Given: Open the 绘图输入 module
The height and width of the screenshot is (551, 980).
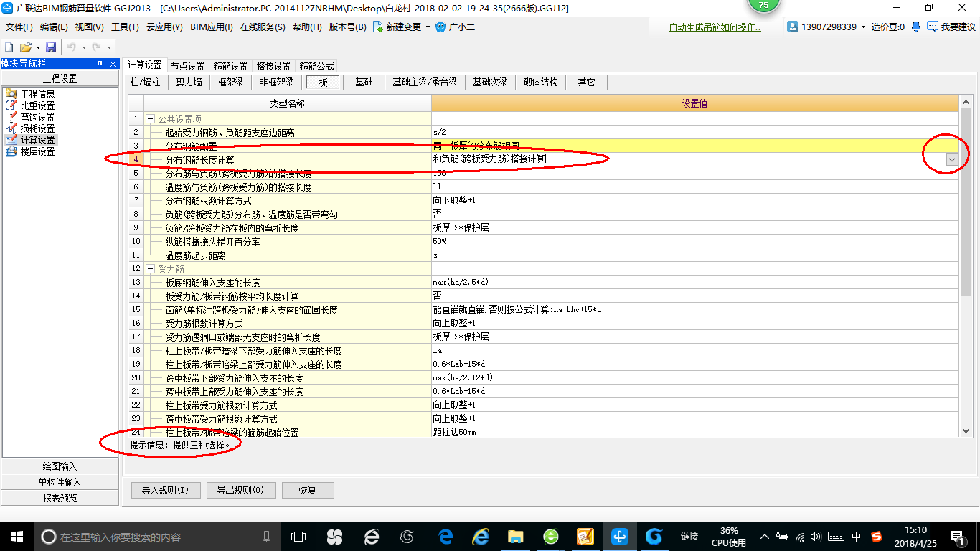Looking at the screenshot, I should (60, 466).
